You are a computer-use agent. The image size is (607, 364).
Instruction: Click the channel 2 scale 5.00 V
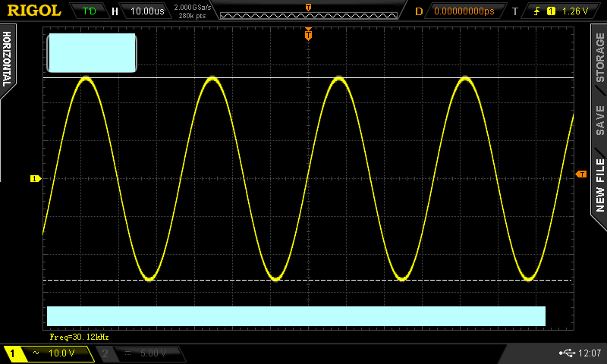pyautogui.click(x=153, y=353)
